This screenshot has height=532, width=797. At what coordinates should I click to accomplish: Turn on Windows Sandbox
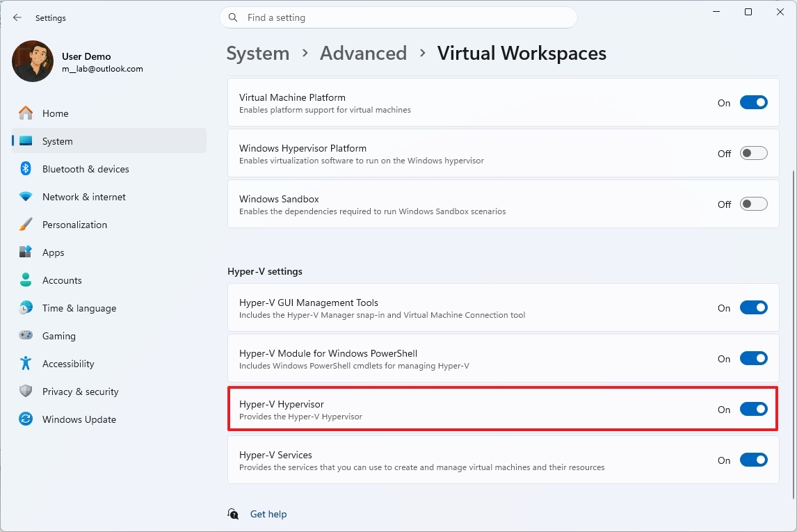(x=754, y=204)
